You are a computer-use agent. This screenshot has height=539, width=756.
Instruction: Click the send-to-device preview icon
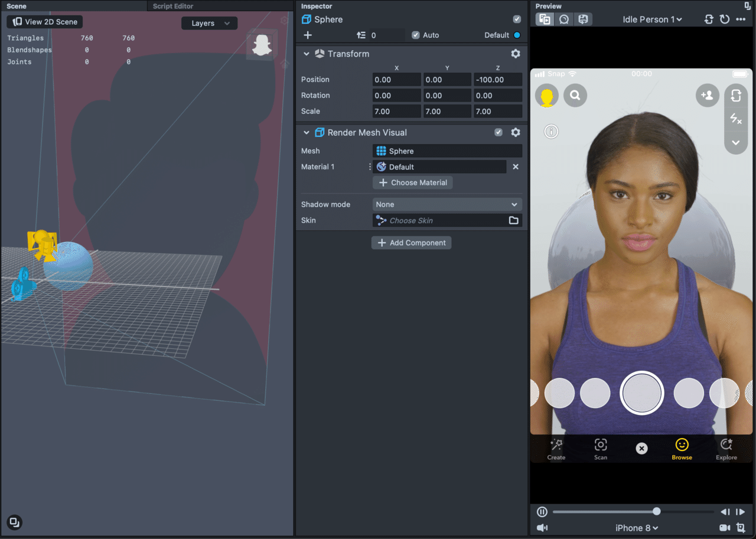click(583, 19)
